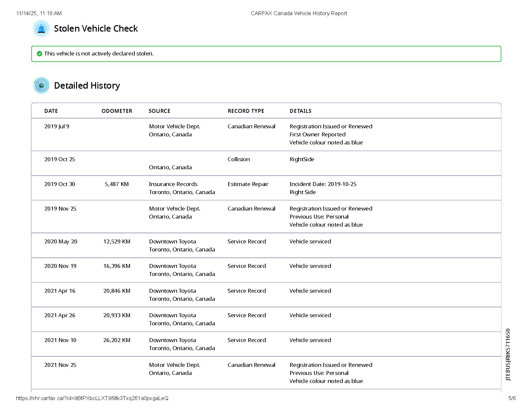Click the ODOMETER column header
This screenshot has width=532, height=411.
117,111
